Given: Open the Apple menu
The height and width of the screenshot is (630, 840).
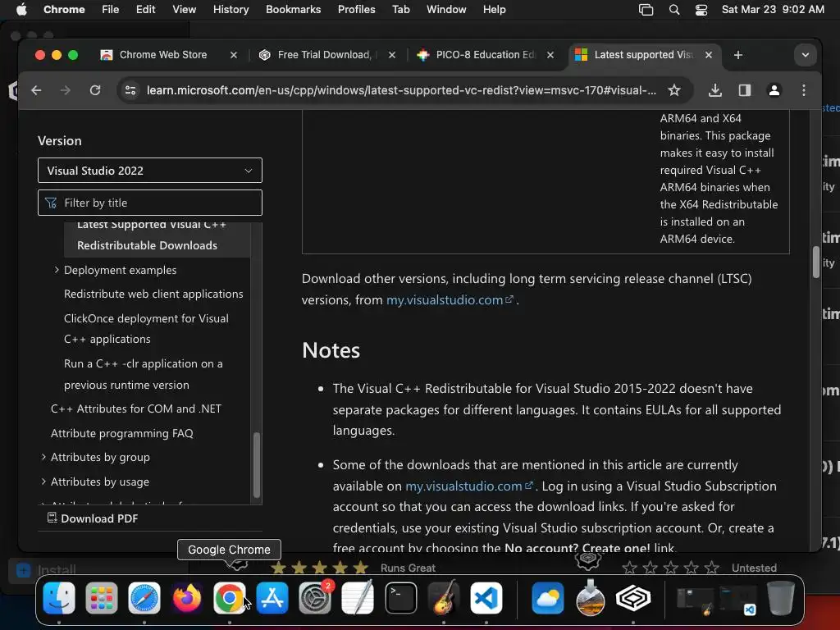Looking at the screenshot, I should tap(21, 10).
